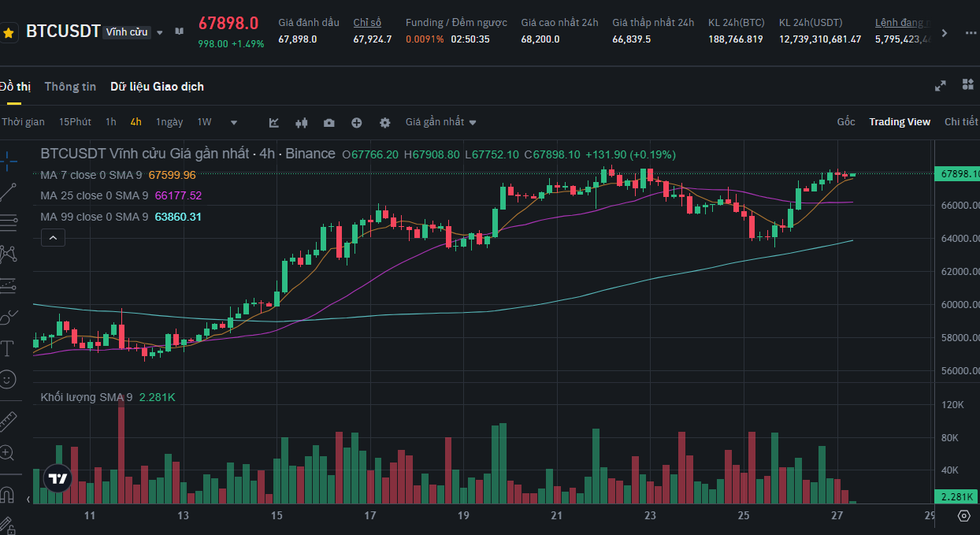Expand the extra time intervals dropdown arrow
This screenshot has height=535, width=980.
pos(234,123)
